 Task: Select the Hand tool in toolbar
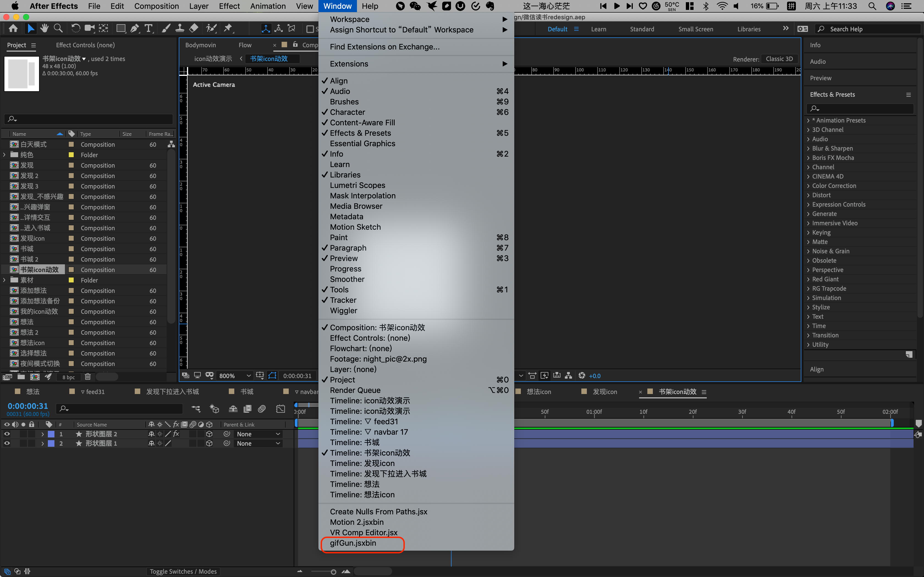coord(44,28)
